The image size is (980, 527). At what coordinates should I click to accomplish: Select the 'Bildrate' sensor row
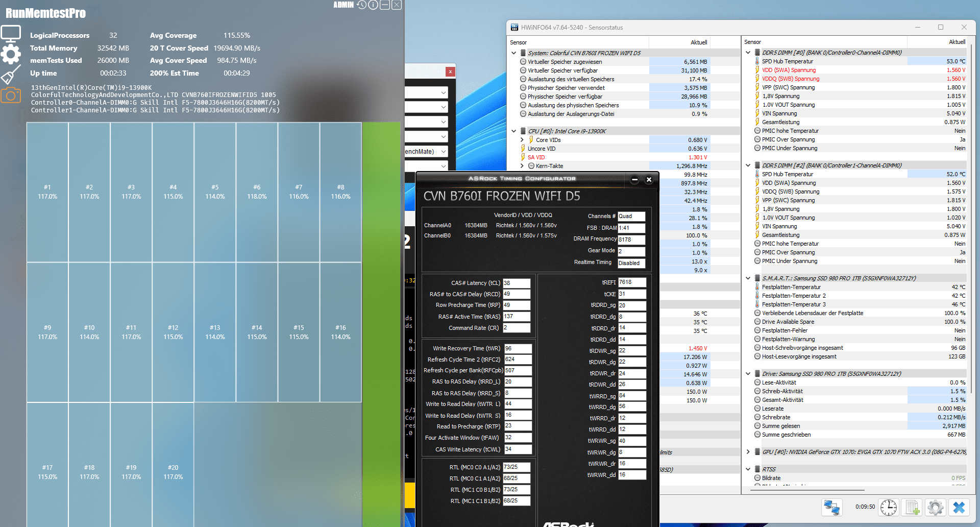pos(860,478)
